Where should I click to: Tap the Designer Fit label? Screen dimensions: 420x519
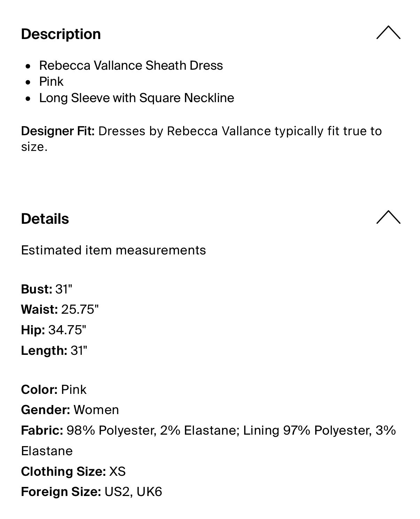click(58, 131)
